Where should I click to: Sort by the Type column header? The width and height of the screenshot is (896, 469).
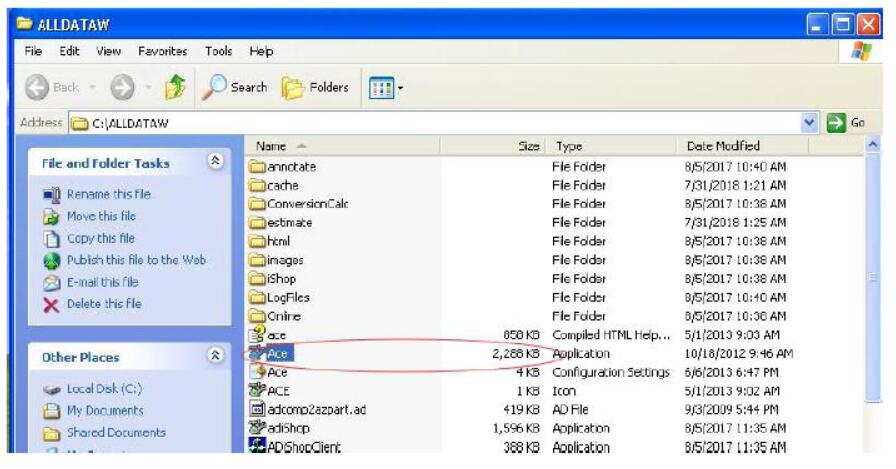tap(611, 146)
